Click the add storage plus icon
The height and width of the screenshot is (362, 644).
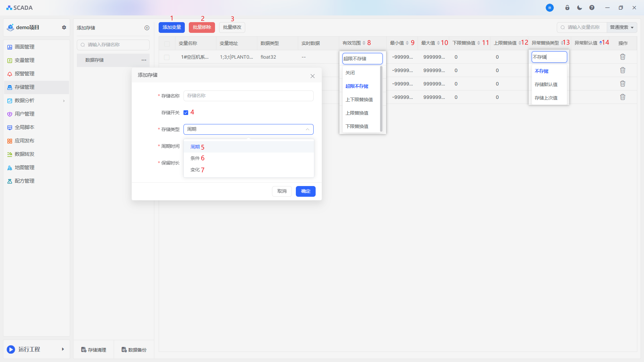(x=147, y=28)
